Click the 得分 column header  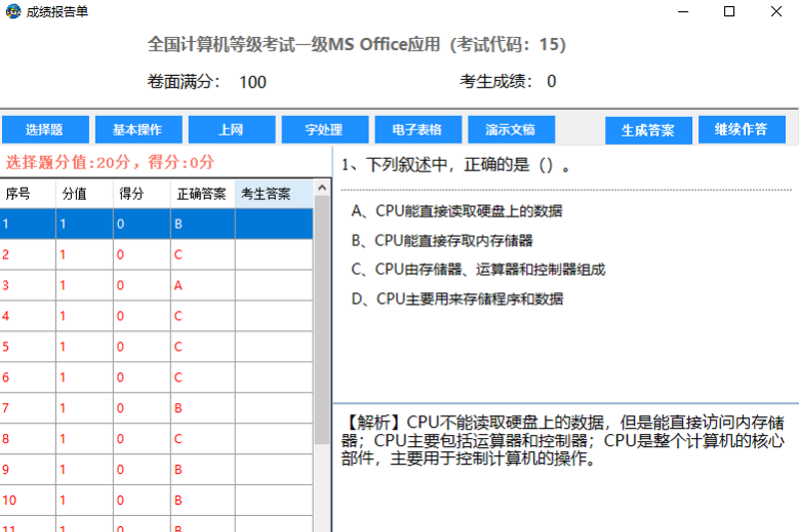(x=141, y=194)
